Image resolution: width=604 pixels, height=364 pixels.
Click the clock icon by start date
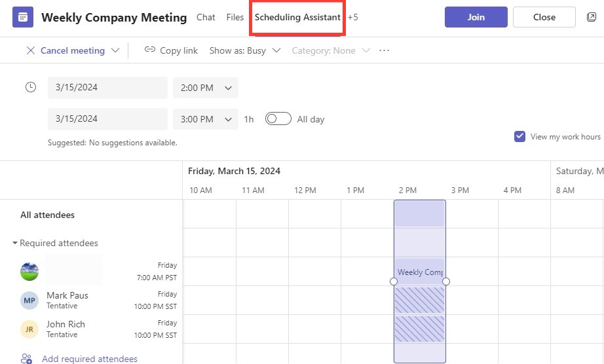31,87
